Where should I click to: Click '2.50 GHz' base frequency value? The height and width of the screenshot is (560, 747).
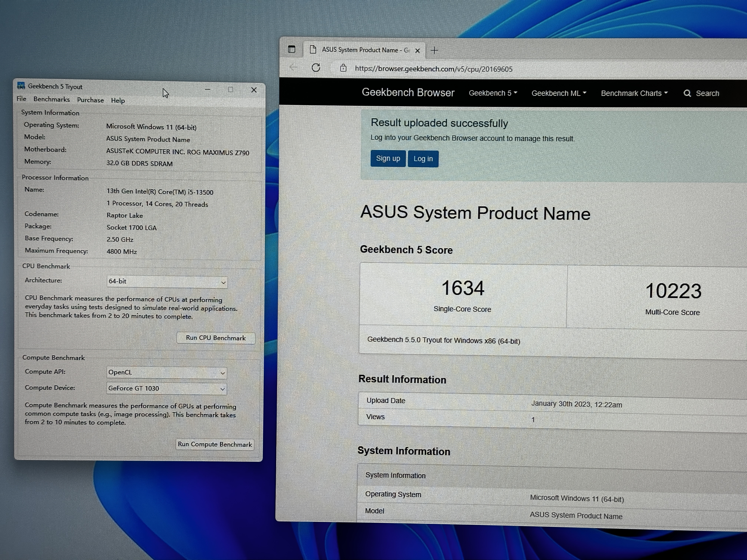pos(120,240)
